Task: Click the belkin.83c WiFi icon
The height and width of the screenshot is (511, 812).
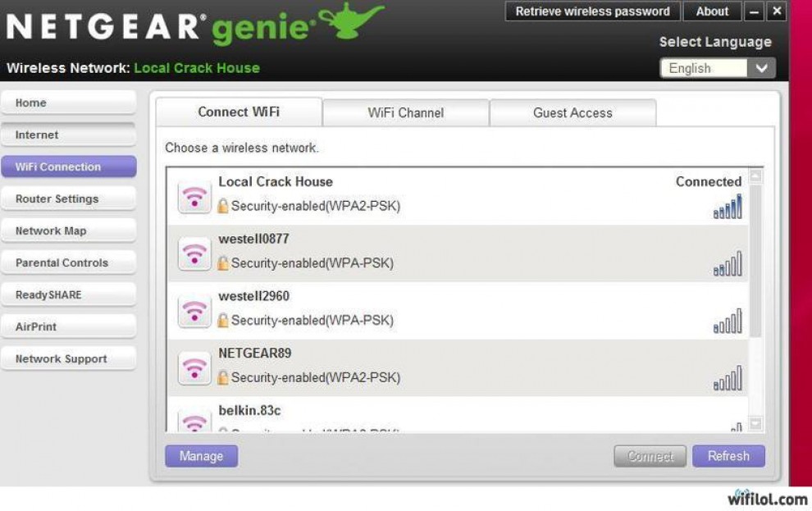Action: 194,421
